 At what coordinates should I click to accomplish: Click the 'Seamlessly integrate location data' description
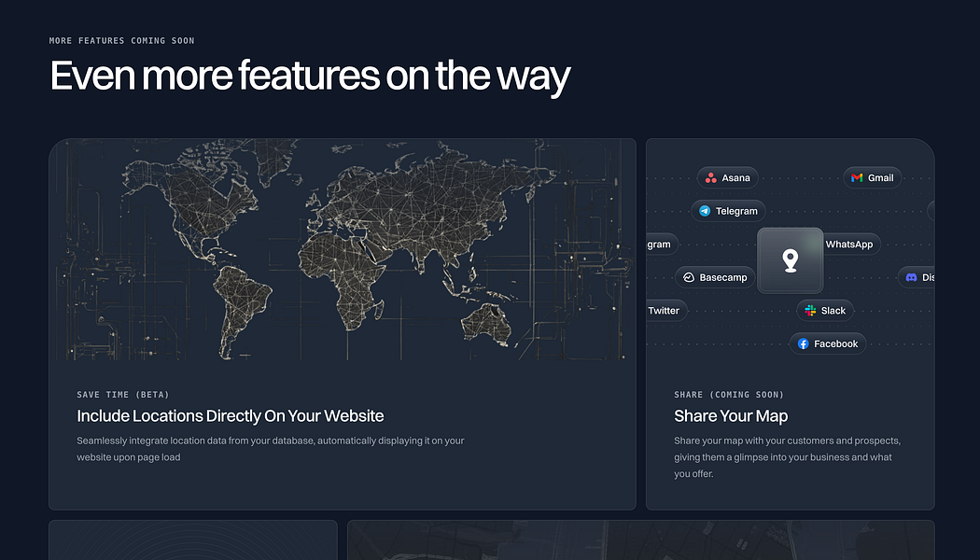coord(271,449)
